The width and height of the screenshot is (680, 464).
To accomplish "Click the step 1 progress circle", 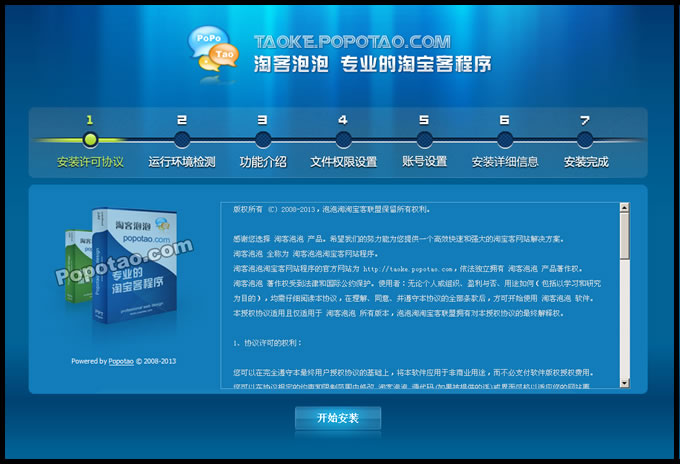I will click(90, 140).
